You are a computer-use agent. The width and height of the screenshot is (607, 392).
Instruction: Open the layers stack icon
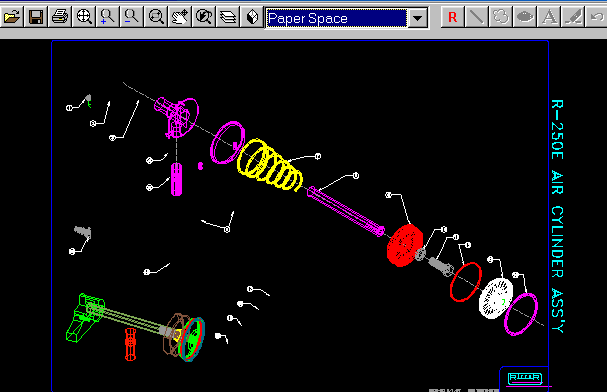pyautogui.click(x=228, y=17)
